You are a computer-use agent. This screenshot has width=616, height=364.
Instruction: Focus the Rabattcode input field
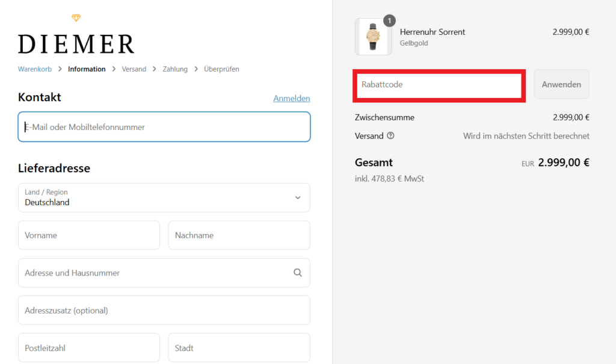(x=439, y=85)
